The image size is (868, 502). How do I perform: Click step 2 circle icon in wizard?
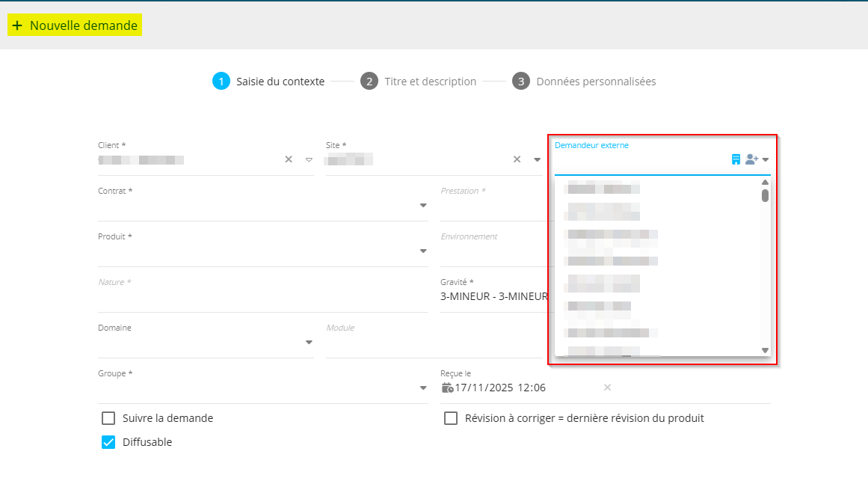coord(369,82)
